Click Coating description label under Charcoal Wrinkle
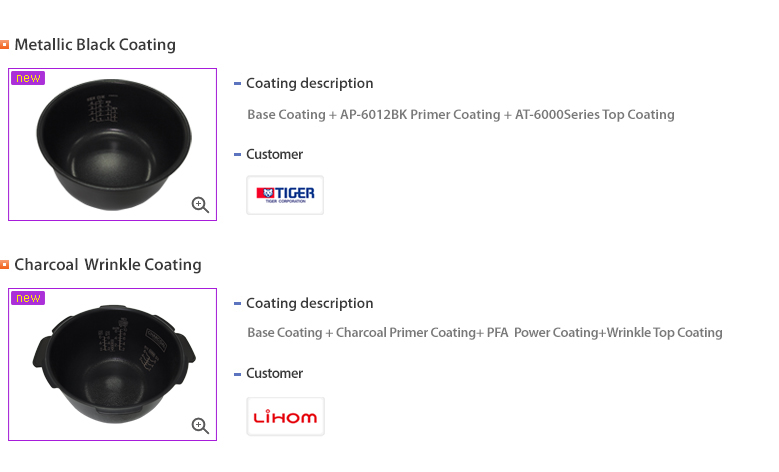 (x=309, y=304)
